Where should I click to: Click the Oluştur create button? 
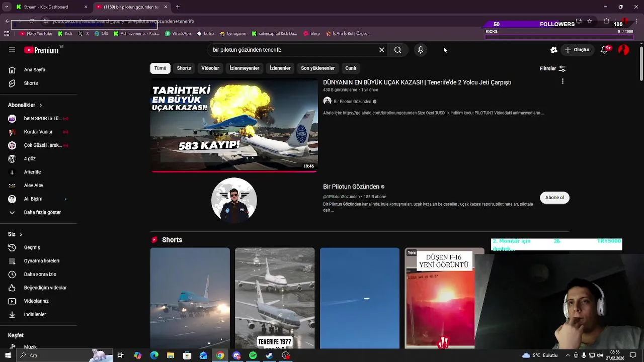[x=577, y=50]
